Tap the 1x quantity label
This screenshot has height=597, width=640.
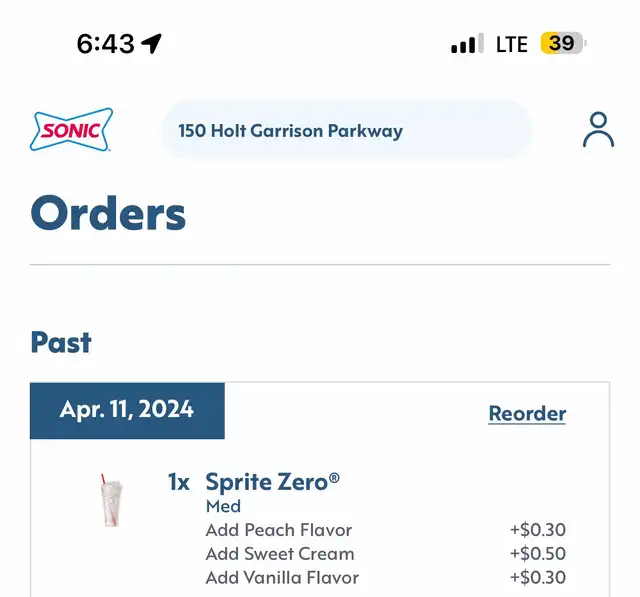point(178,482)
